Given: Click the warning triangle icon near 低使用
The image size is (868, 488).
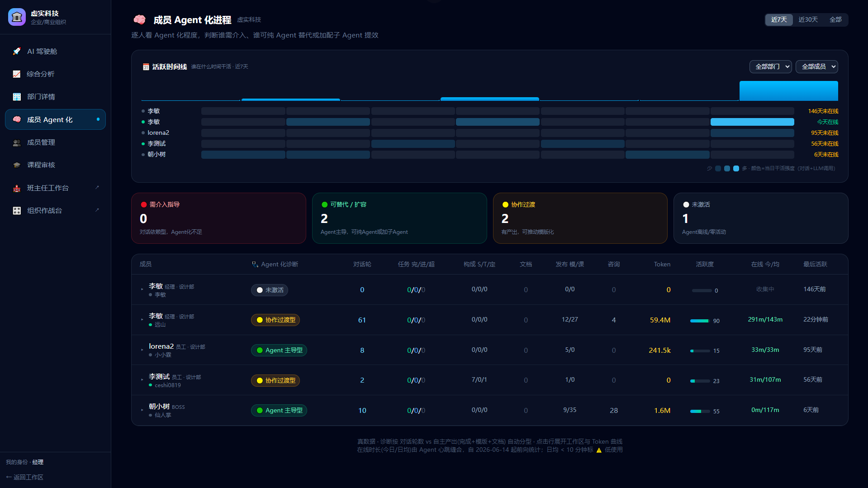Looking at the screenshot, I should tap(599, 450).
